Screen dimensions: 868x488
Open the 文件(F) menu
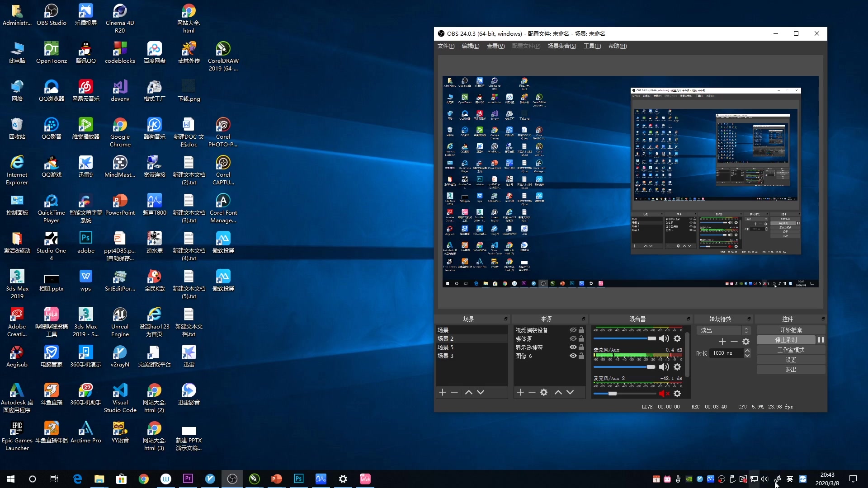[446, 46]
